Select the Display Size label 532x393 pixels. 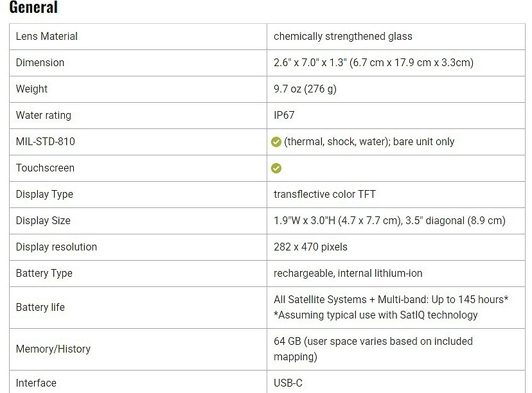click(x=44, y=221)
